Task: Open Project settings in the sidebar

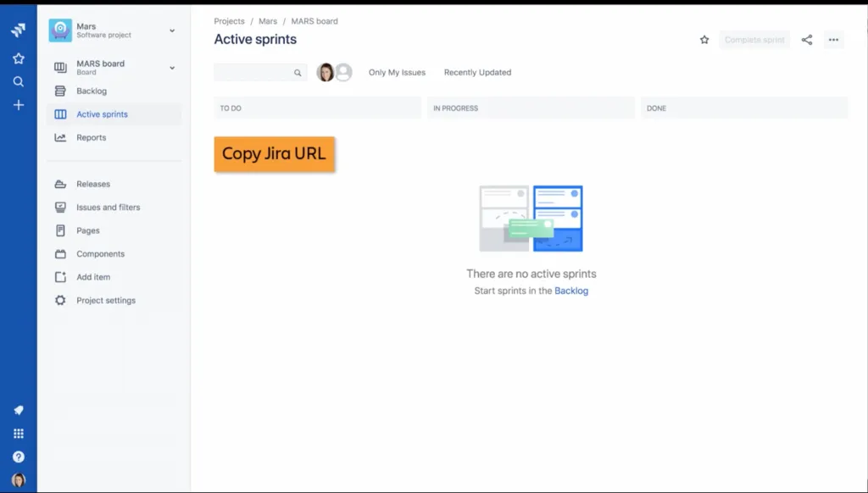Action: [114, 300]
